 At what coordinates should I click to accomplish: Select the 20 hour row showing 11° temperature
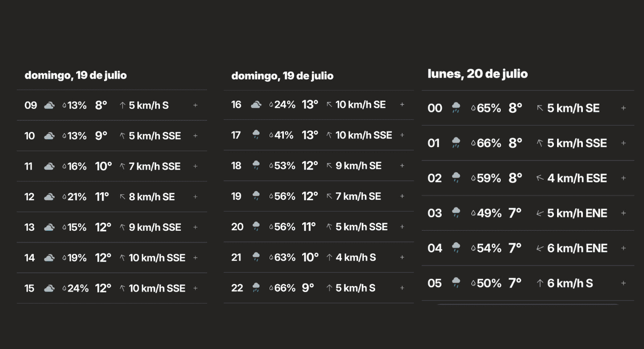(319, 227)
